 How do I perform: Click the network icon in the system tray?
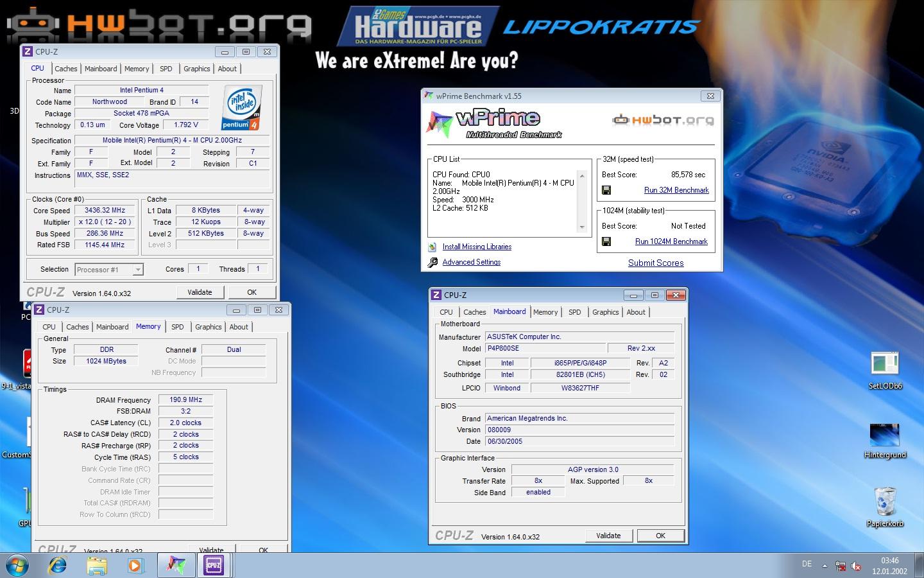pos(841,566)
